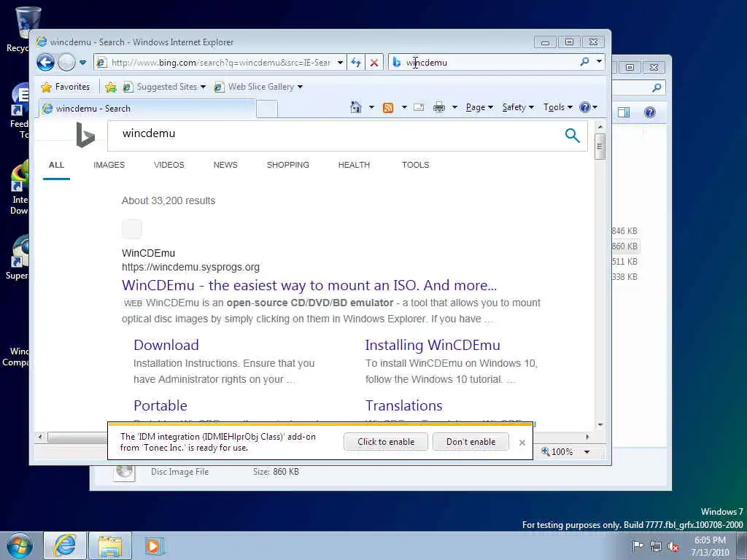Screen dimensions: 747x560
Task: Open Web Slice Gallery dropdown
Action: pyautogui.click(x=259, y=87)
